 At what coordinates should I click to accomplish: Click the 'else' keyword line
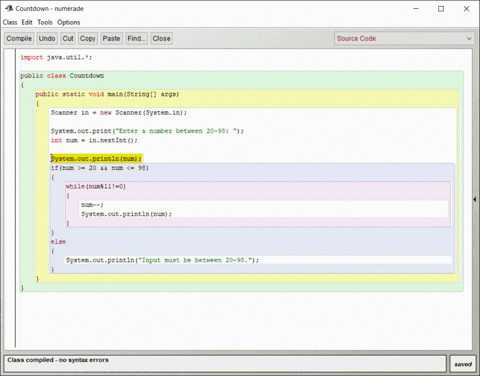click(58, 242)
